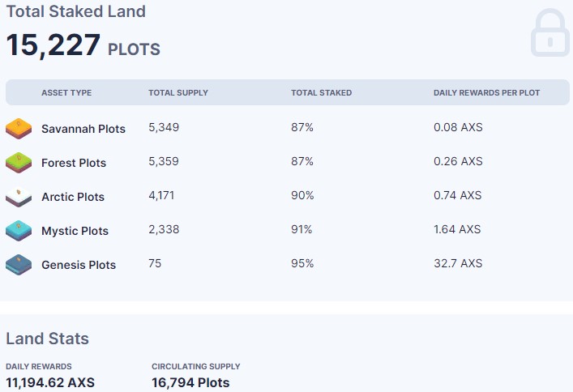Click the Land Stats heading

47,339
